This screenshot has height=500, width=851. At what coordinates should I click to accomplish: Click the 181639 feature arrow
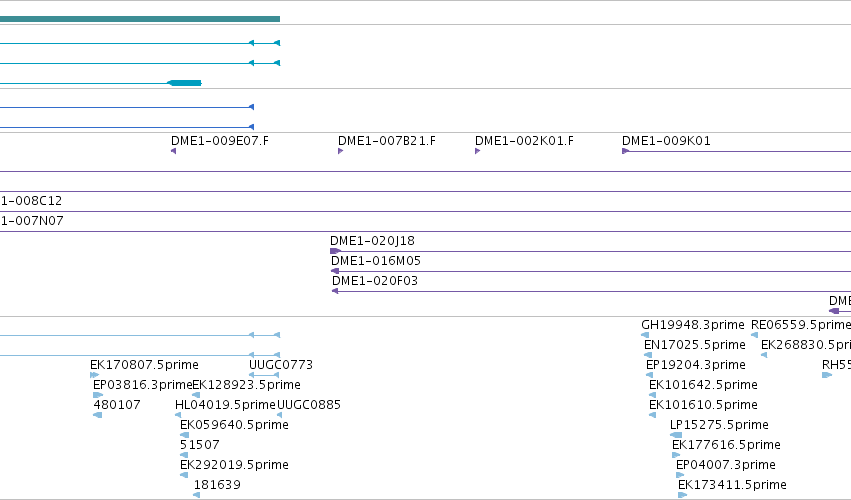point(196,495)
